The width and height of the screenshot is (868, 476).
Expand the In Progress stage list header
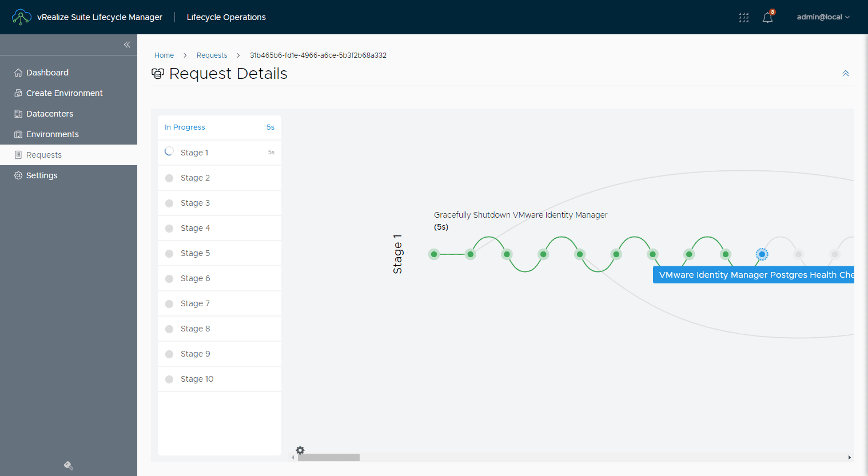click(x=220, y=127)
